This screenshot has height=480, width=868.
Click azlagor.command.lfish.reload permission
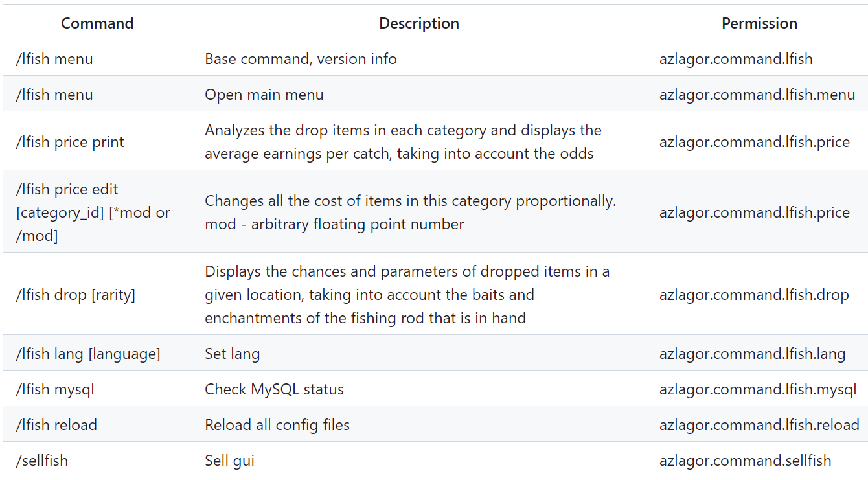(759, 425)
